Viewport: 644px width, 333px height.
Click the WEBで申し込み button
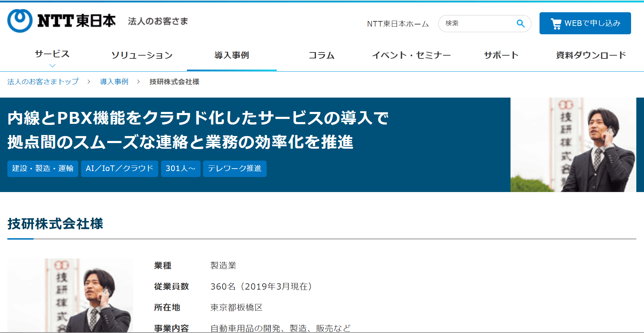click(x=585, y=23)
